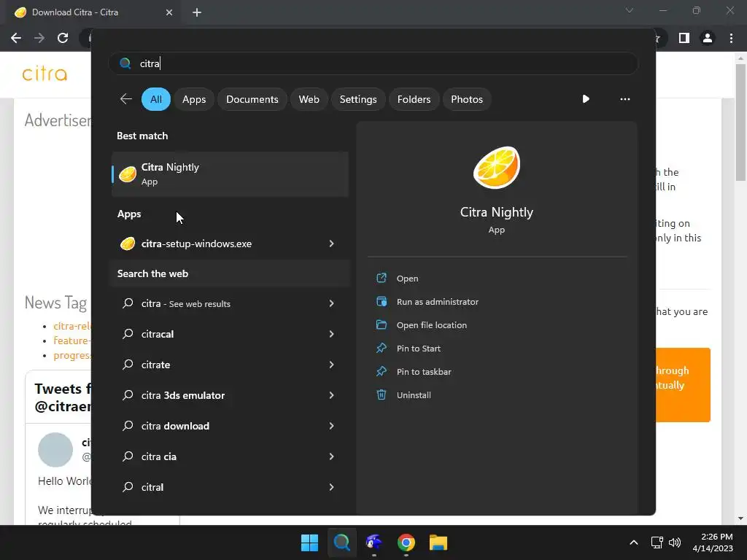747x560 pixels.
Task: Click the search box containing 'citra'
Action: [x=373, y=63]
